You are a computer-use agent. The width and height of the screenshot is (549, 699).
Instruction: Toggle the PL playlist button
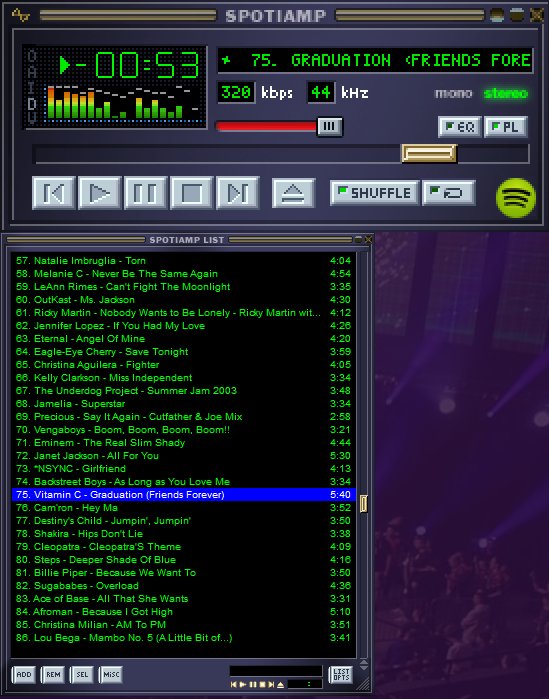(505, 127)
